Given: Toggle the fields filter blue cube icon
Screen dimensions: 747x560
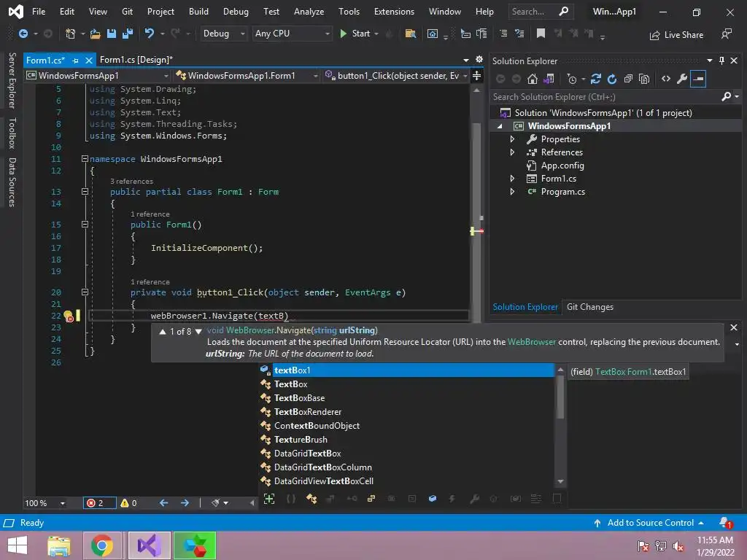Looking at the screenshot, I should point(432,499).
